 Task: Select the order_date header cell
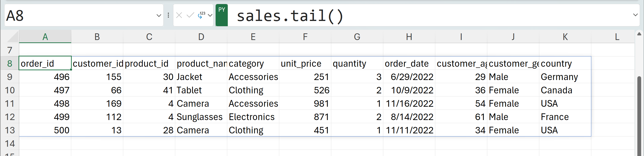(409, 64)
